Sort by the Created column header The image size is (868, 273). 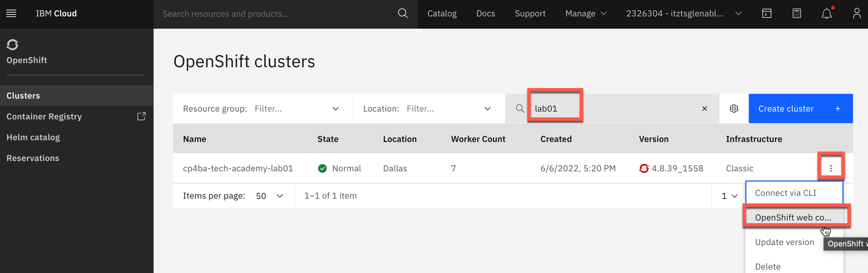click(556, 139)
